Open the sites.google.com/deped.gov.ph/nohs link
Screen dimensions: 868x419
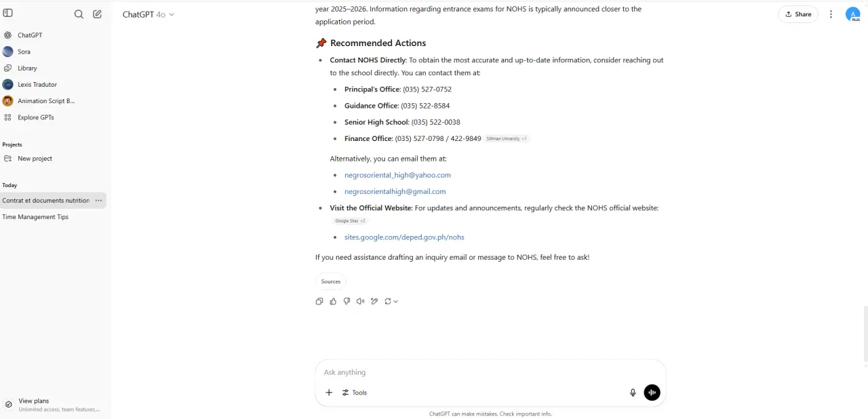(404, 237)
